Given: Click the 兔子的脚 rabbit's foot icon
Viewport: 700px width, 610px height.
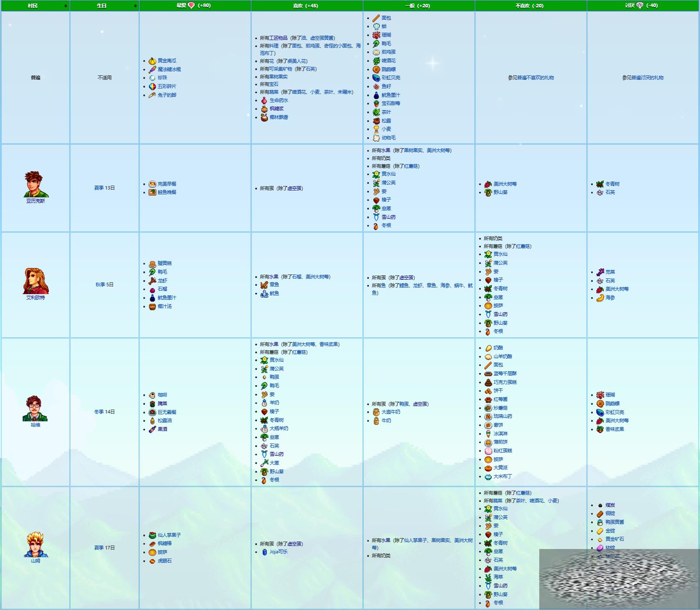Looking at the screenshot, I should tap(152, 95).
